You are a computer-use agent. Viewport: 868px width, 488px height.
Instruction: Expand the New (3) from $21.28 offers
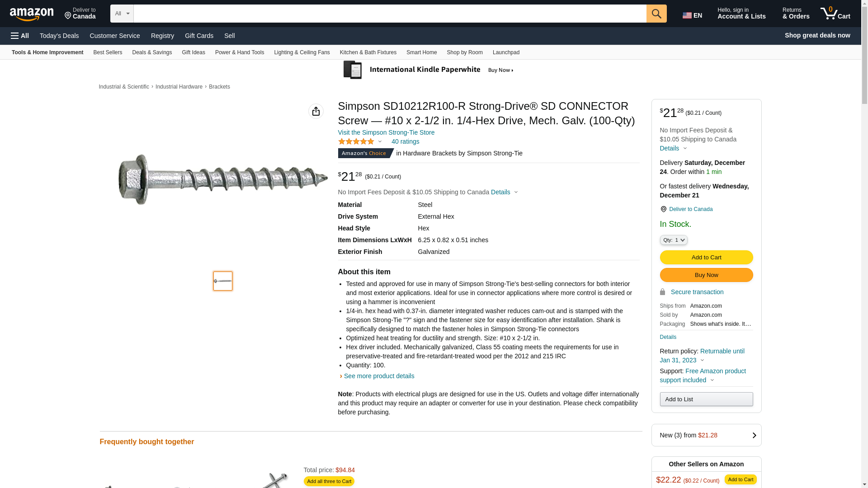706,435
